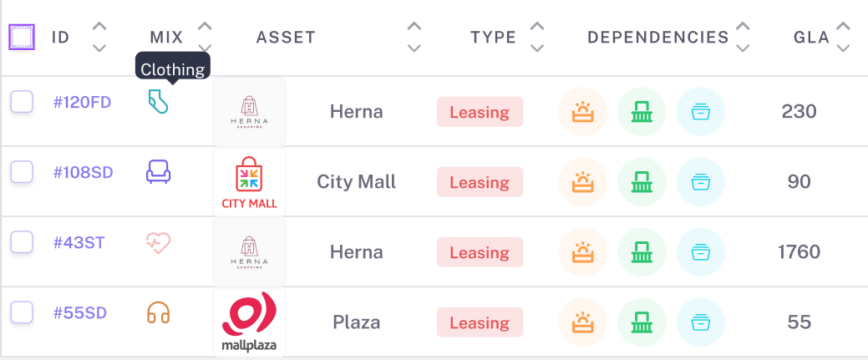Click the green basket dependency icon for City Mall
868x360 pixels.
pyautogui.click(x=642, y=182)
